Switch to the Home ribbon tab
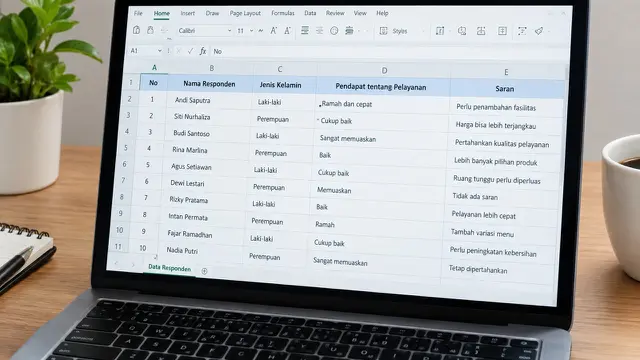The height and width of the screenshot is (360, 640). [x=162, y=13]
